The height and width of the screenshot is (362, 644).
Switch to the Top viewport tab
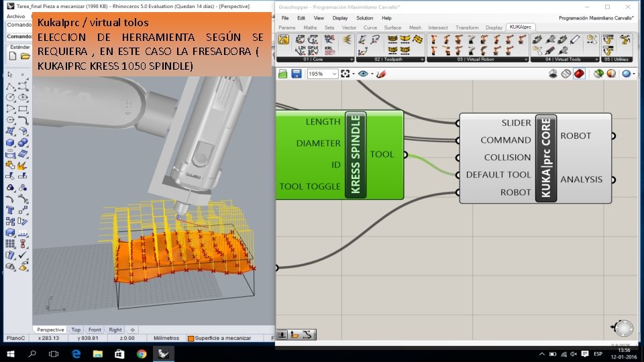coord(76,330)
